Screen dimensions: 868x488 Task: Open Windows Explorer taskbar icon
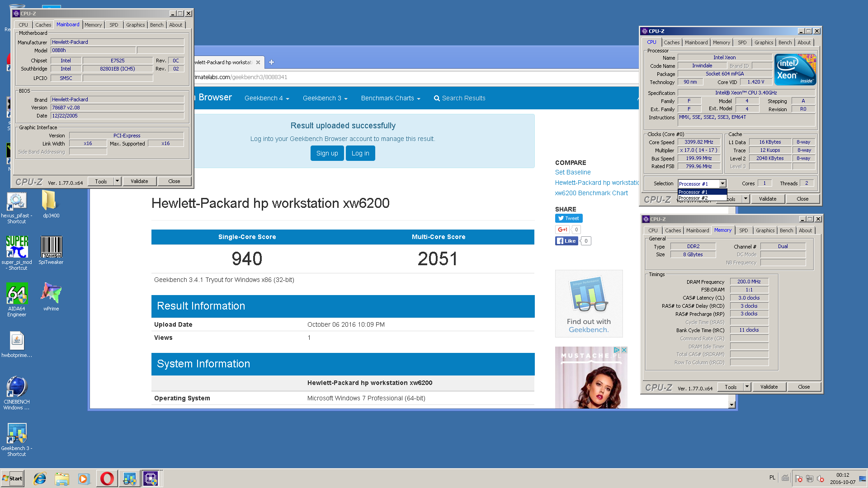pos(62,478)
